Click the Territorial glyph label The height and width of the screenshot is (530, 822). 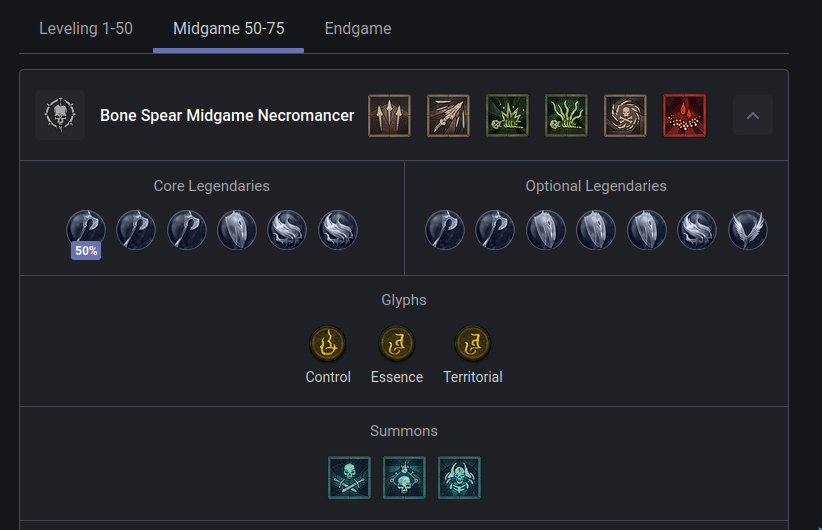473,377
